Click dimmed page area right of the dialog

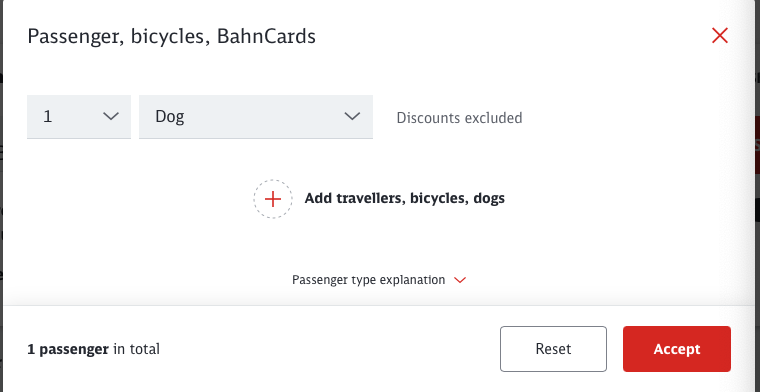(x=756, y=194)
